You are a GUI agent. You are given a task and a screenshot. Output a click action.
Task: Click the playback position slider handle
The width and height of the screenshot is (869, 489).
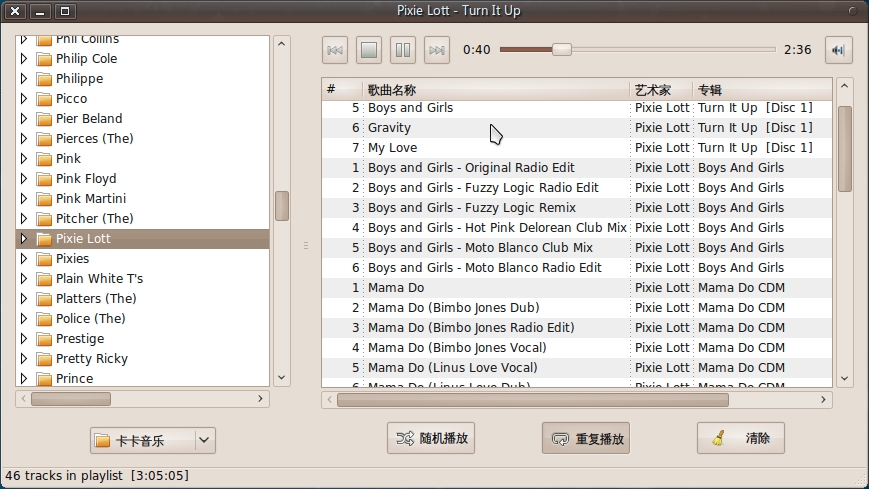[x=561, y=49]
